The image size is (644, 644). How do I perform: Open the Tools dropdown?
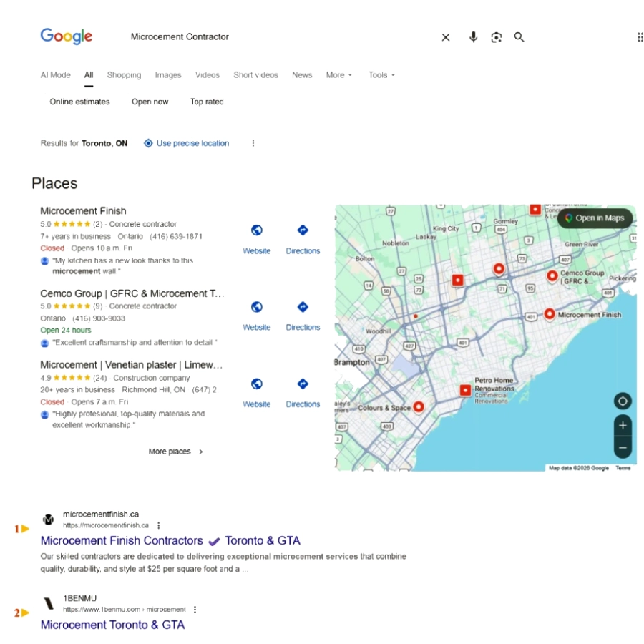[x=381, y=75]
